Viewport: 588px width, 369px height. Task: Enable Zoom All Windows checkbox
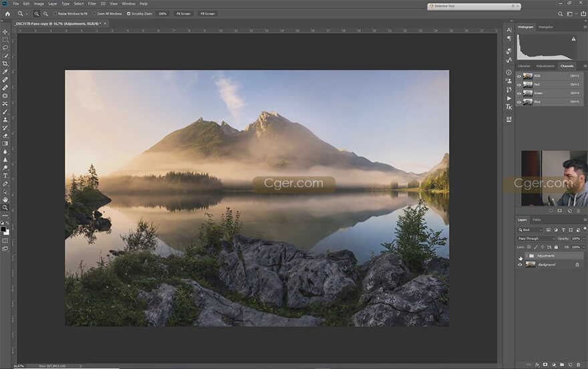pyautogui.click(x=94, y=13)
